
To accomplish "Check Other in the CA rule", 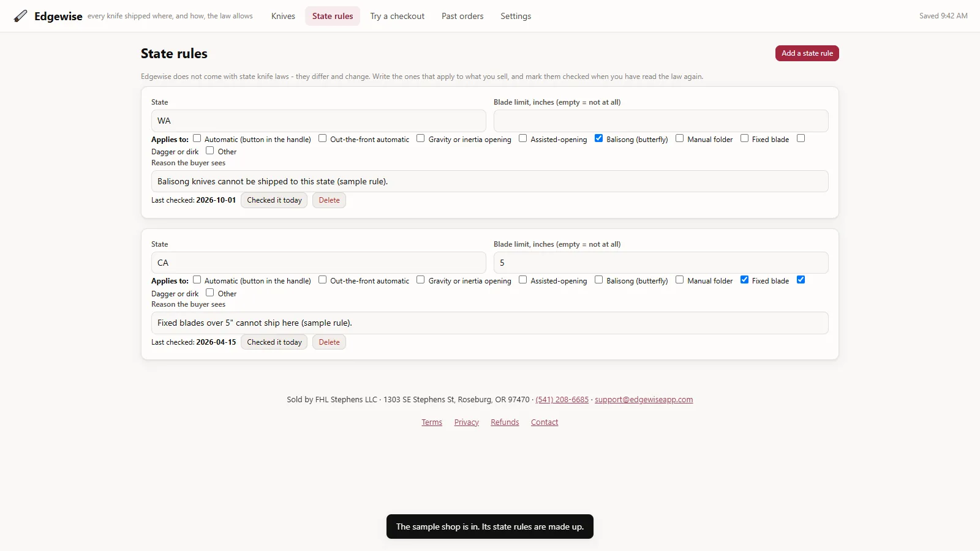I will (209, 293).
